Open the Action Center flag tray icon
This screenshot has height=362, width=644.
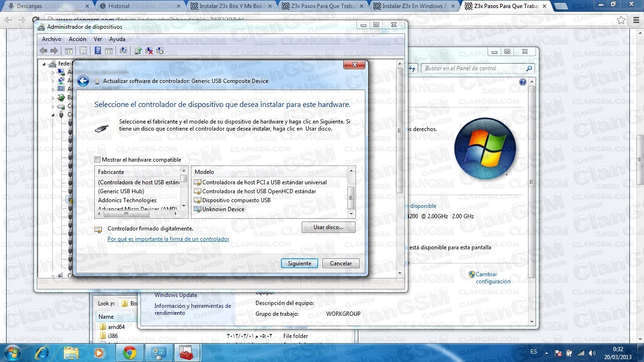pyautogui.click(x=558, y=353)
